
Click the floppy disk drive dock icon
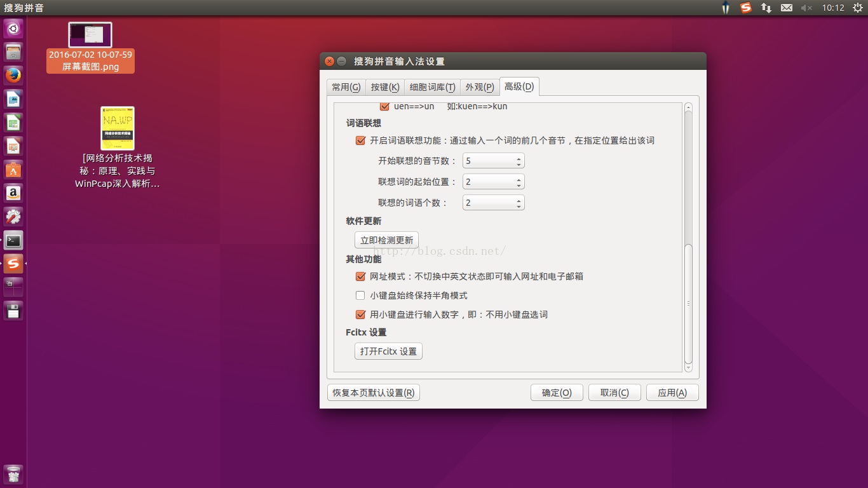[x=13, y=310]
